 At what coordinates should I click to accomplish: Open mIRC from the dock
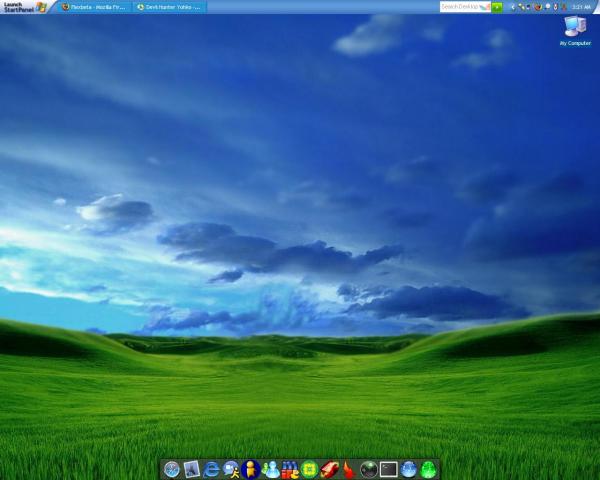[x=290, y=469]
